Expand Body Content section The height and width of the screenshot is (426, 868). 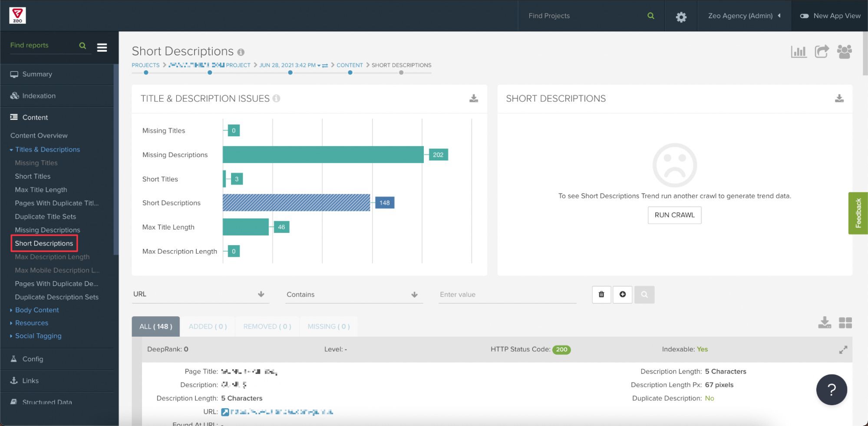point(34,310)
